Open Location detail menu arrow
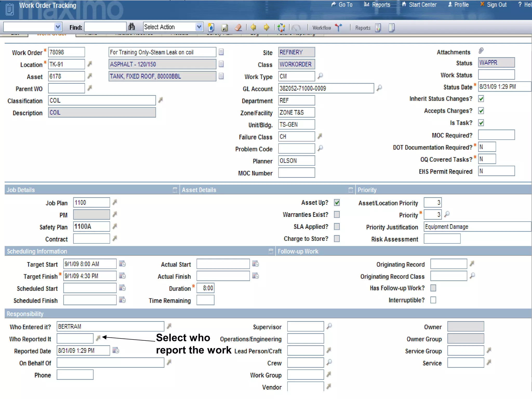532x399 pixels. point(90,64)
